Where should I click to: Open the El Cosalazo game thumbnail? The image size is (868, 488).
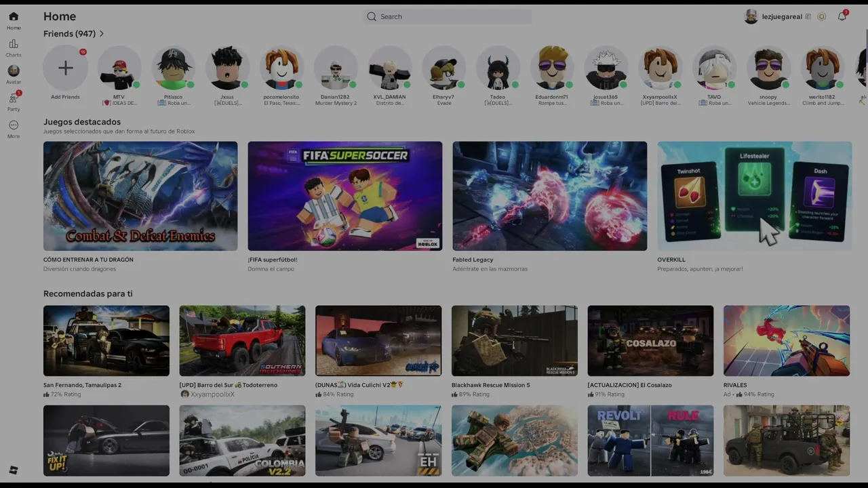click(650, 341)
